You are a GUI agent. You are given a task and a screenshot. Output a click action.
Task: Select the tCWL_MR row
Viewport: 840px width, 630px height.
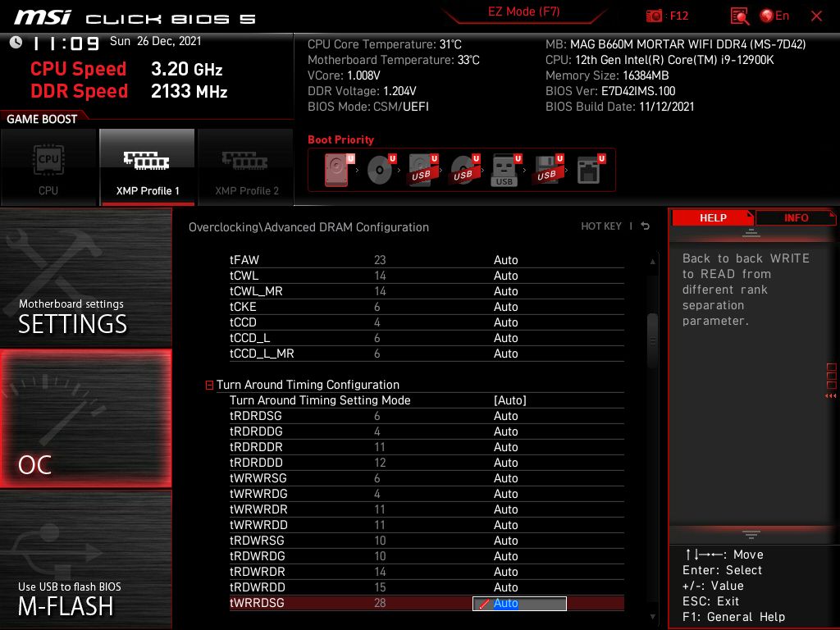point(427,291)
